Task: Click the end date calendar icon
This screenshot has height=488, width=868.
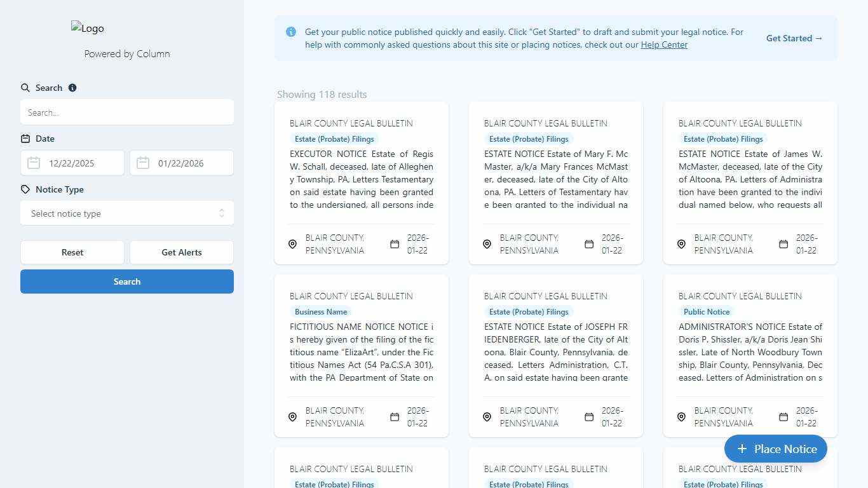Action: (143, 163)
